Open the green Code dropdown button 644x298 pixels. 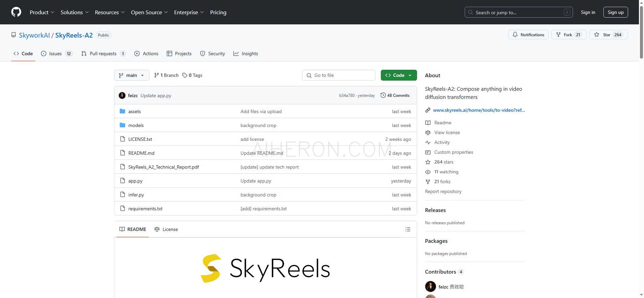[x=399, y=75]
